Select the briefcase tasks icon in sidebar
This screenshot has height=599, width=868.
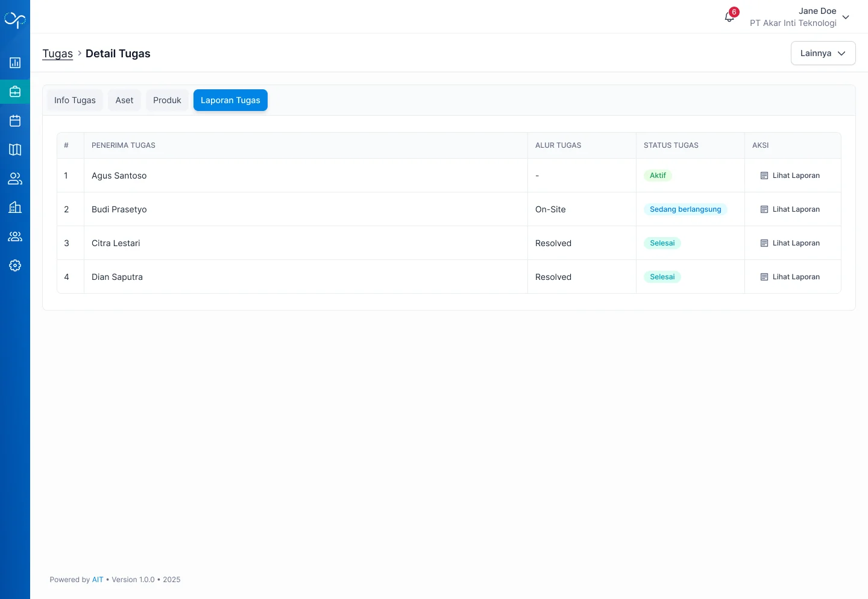[x=15, y=92]
